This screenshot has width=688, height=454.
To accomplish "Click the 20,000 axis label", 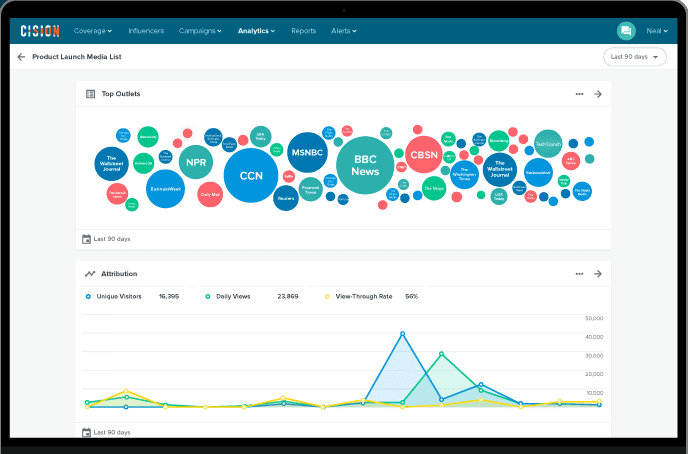I will tap(594, 374).
